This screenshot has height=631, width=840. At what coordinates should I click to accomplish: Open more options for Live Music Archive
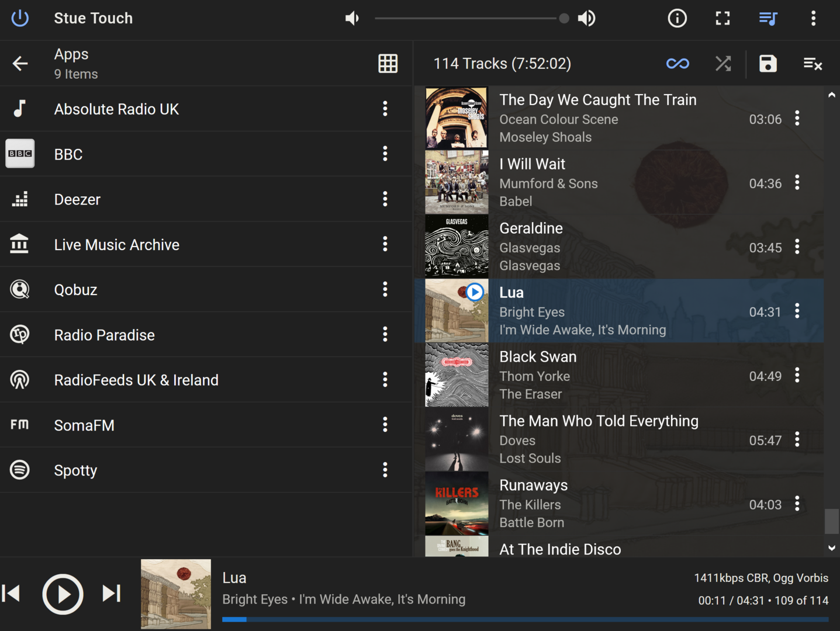(385, 244)
